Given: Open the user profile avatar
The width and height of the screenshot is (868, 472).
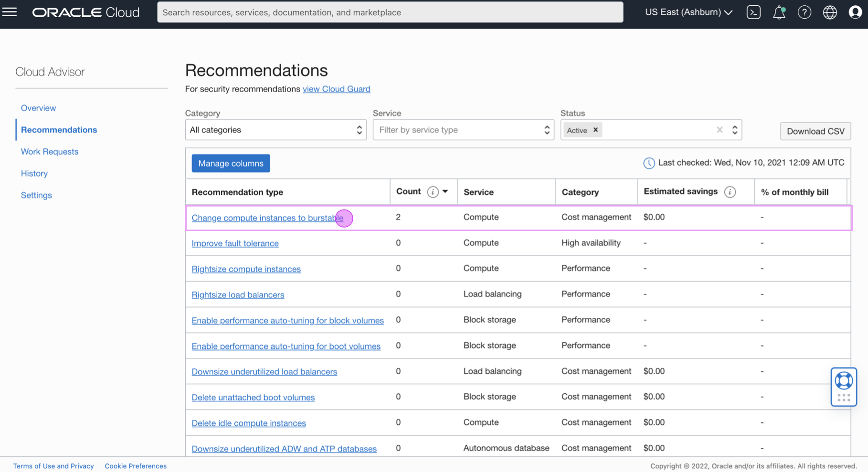Looking at the screenshot, I should pos(855,12).
